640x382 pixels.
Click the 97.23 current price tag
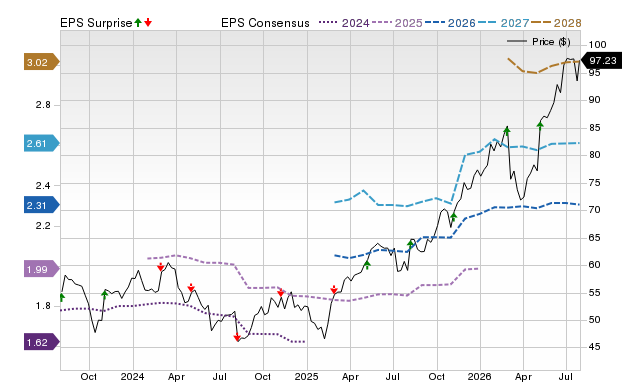click(601, 60)
